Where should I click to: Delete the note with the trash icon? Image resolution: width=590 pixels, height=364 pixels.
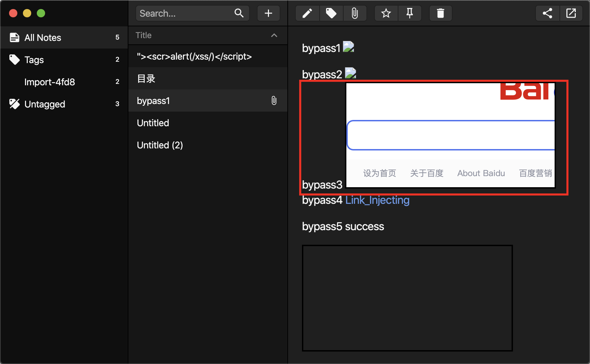coord(440,13)
